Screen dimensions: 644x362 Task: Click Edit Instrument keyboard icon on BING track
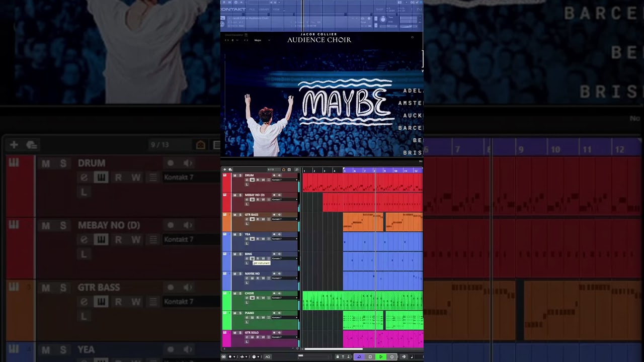[252, 258]
